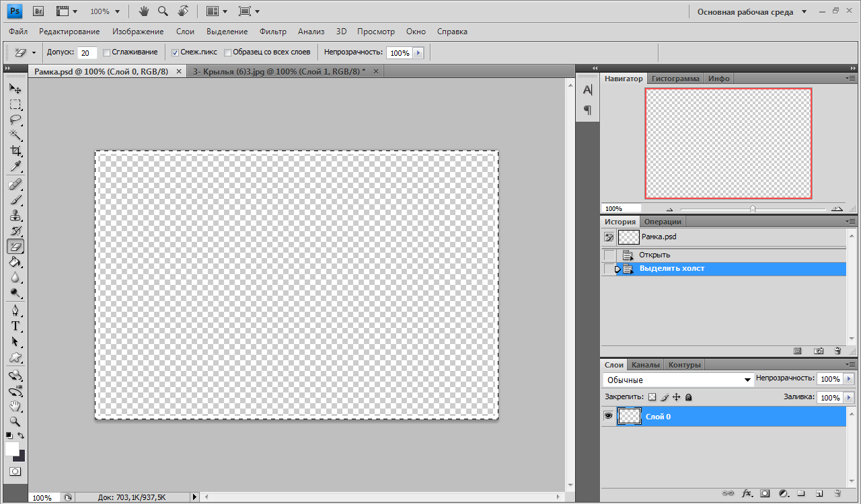Select the Paint Bucket tool

15,262
